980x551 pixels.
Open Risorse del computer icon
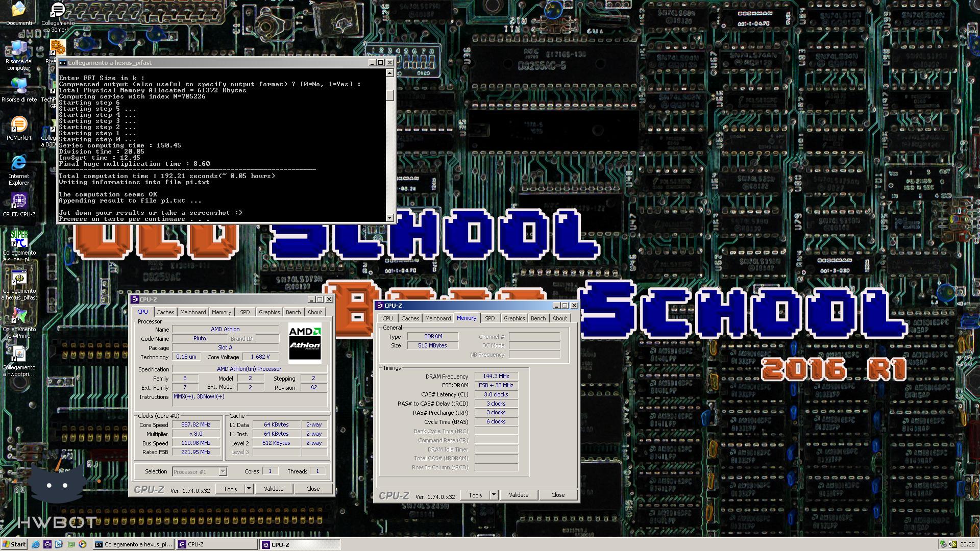pyautogui.click(x=19, y=55)
